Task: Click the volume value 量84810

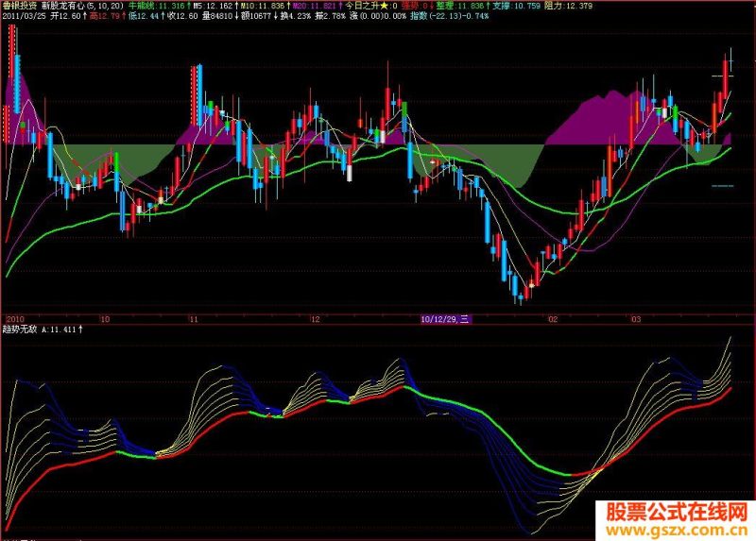Action: point(217,16)
